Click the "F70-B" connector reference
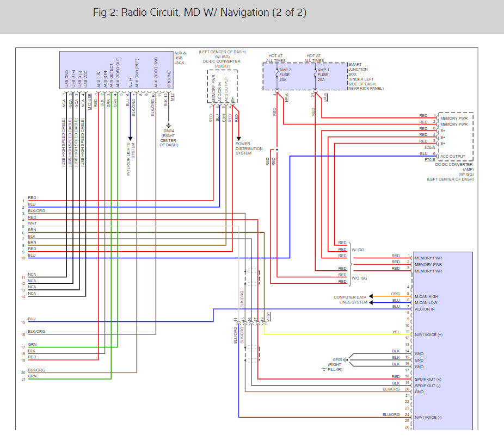This screenshot has height=441, width=504. tap(430, 160)
